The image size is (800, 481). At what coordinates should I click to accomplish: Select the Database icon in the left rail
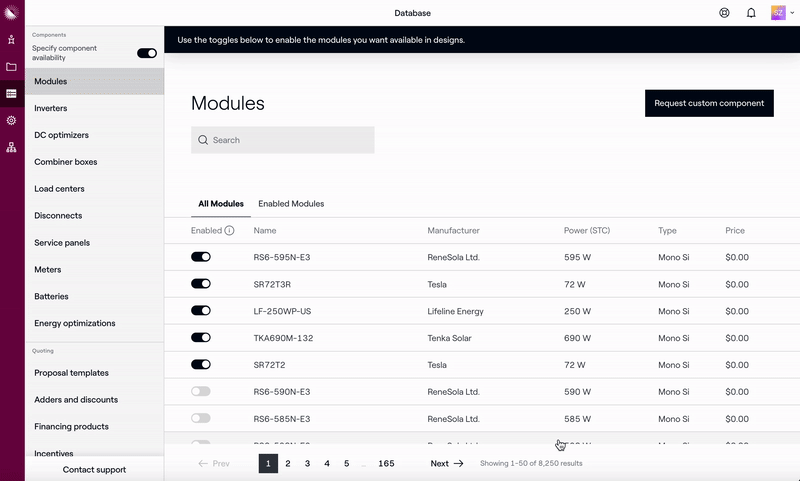[x=11, y=93]
